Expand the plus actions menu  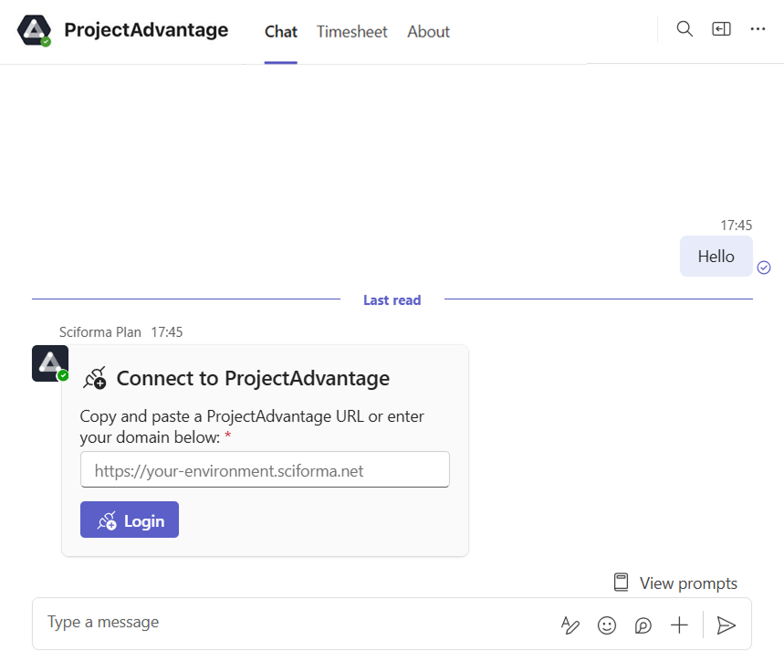(679, 625)
